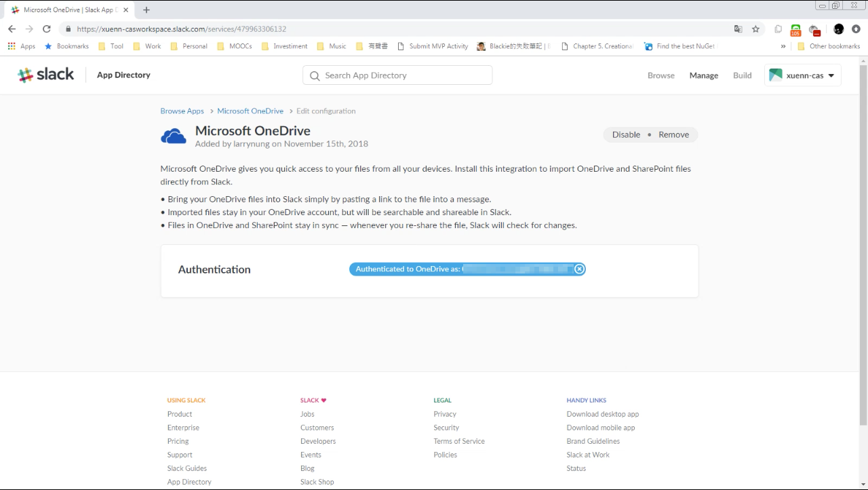Open the Policies footer link

[x=446, y=455]
